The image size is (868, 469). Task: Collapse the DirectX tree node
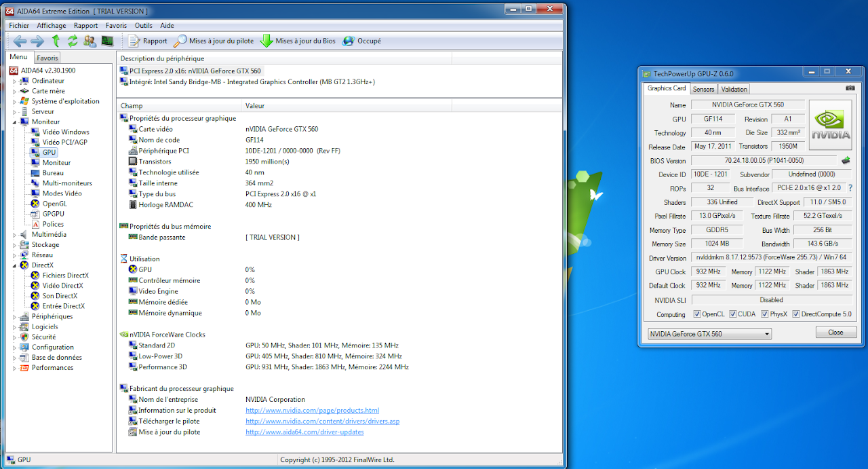coord(14,265)
